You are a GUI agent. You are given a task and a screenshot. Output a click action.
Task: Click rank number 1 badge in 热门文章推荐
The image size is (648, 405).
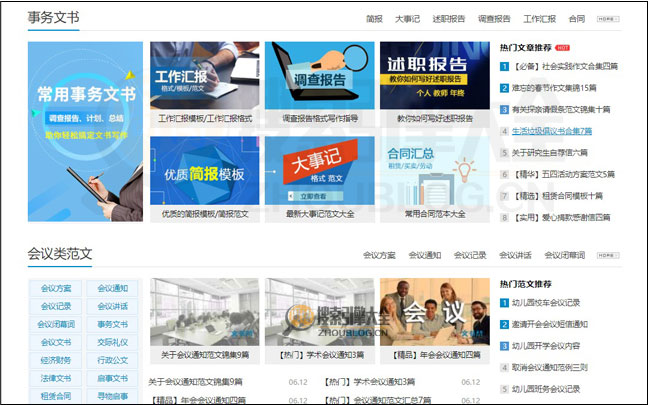click(505, 66)
